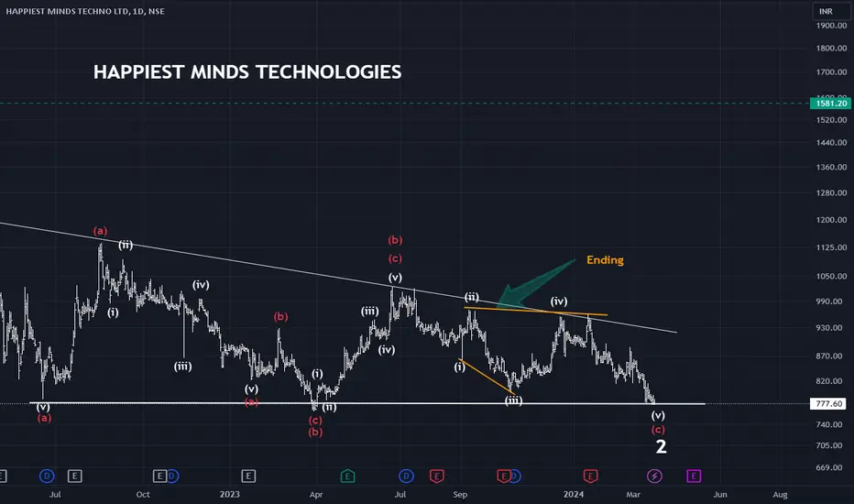Click the 1280.00 price scale value
The height and width of the screenshot is (504, 854).
click(832, 192)
